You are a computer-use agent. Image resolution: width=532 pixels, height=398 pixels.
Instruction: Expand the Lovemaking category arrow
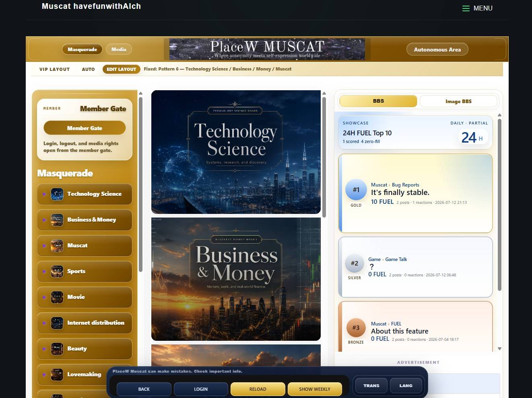tap(44, 375)
